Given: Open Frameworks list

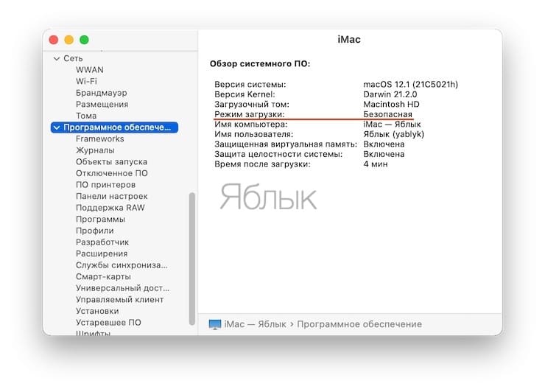Looking at the screenshot, I should tap(99, 139).
